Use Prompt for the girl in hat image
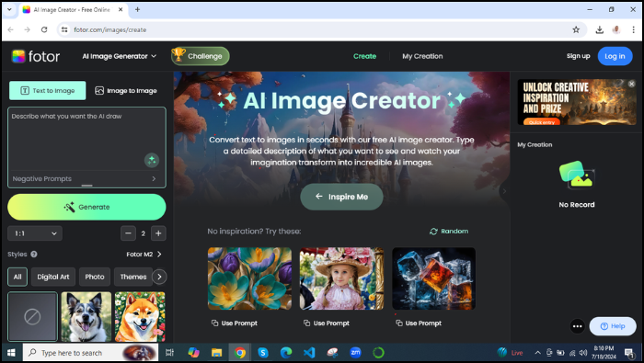 click(x=326, y=323)
